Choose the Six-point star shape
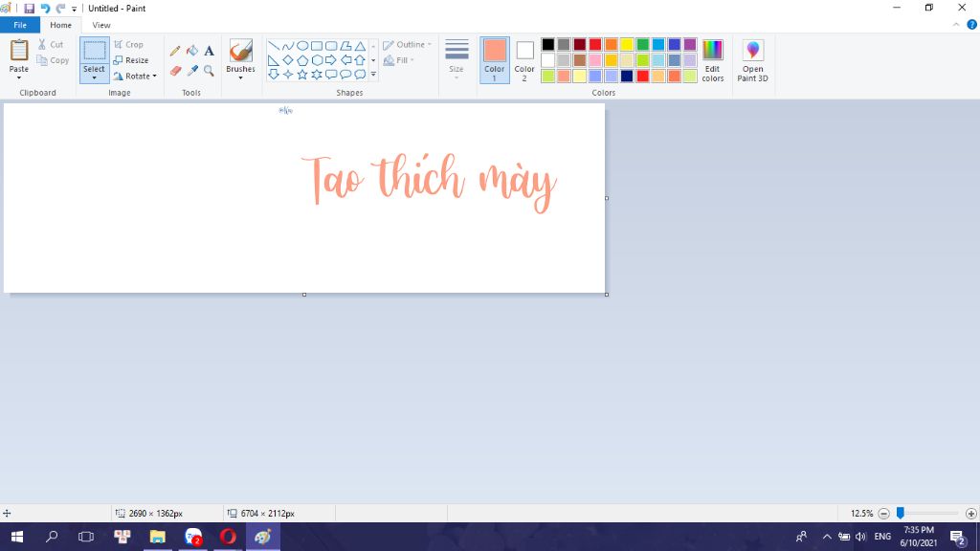The width and height of the screenshot is (980, 551). point(317,75)
